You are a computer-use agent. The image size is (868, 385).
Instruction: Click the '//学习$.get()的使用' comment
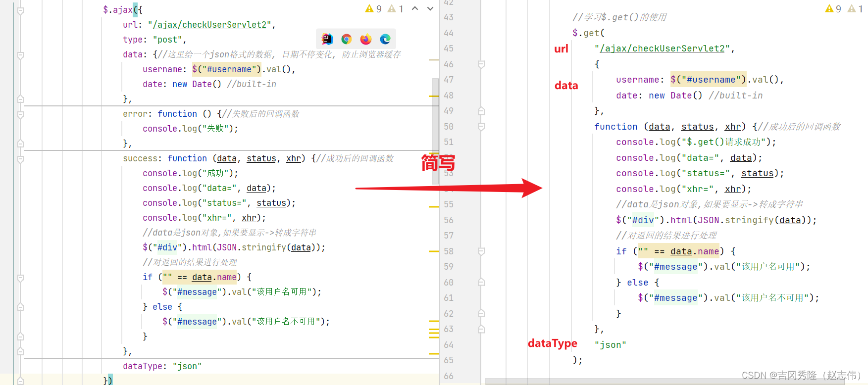[x=619, y=17]
